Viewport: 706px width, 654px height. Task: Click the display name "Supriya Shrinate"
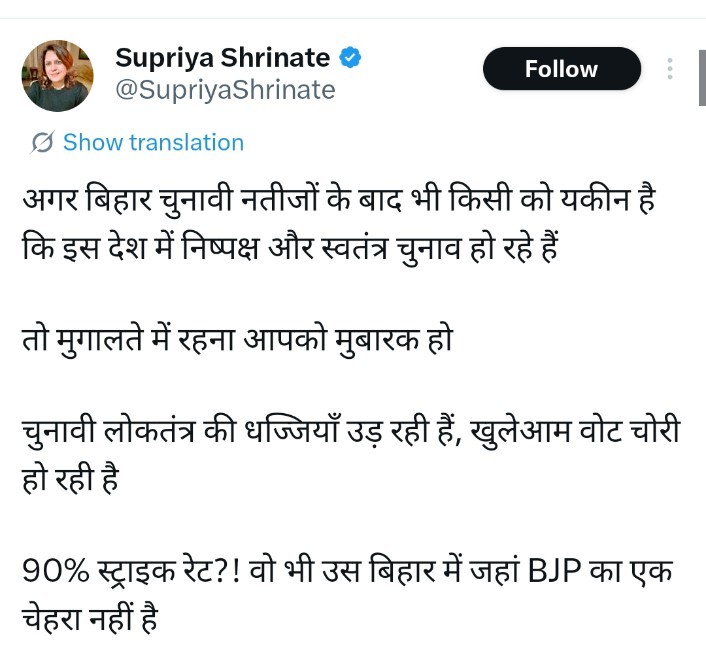(x=223, y=58)
